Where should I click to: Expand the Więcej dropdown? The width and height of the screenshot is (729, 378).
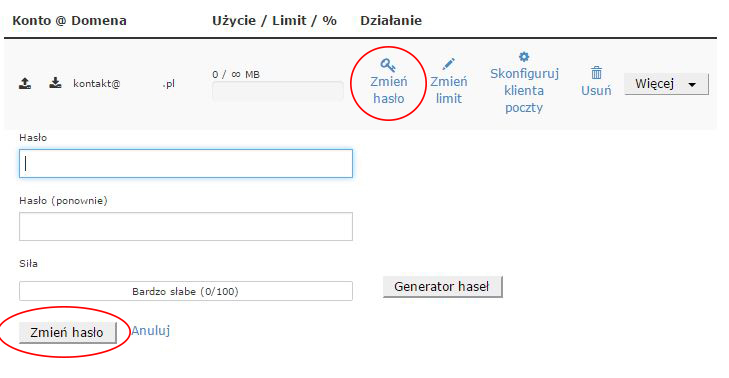(666, 84)
